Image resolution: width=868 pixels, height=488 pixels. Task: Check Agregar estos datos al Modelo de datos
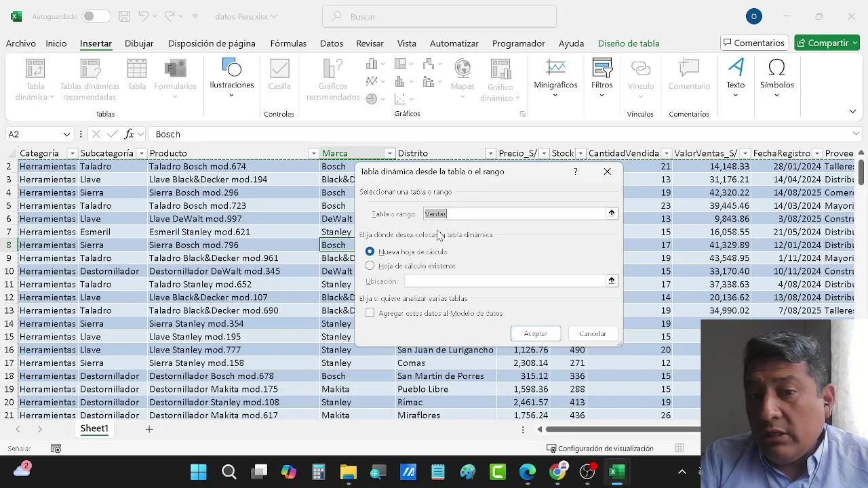[370, 313]
